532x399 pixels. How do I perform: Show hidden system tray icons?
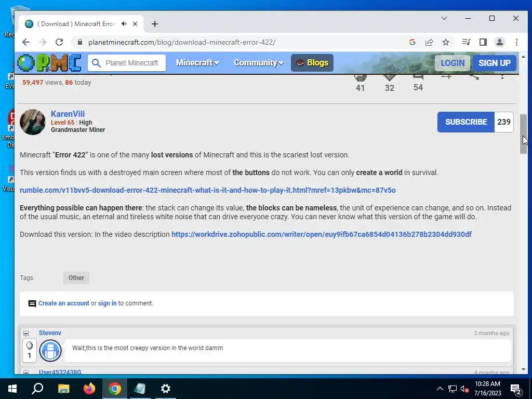[x=440, y=389]
